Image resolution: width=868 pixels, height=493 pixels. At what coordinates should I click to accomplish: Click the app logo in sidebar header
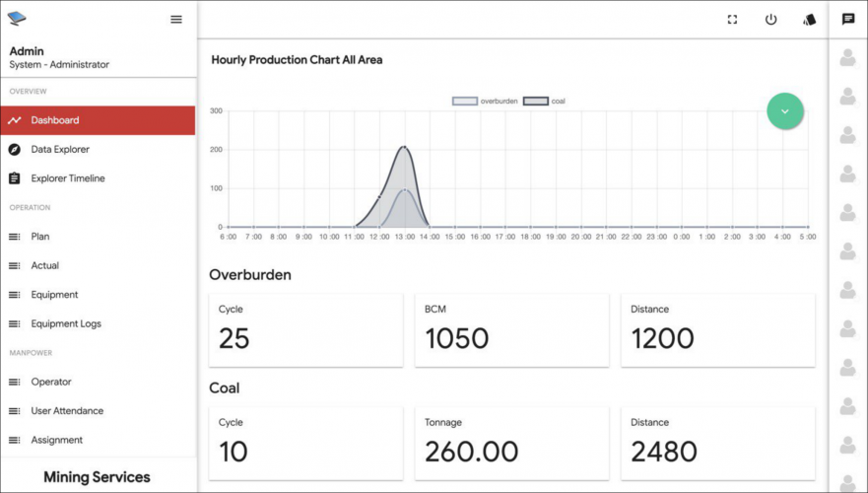point(17,19)
